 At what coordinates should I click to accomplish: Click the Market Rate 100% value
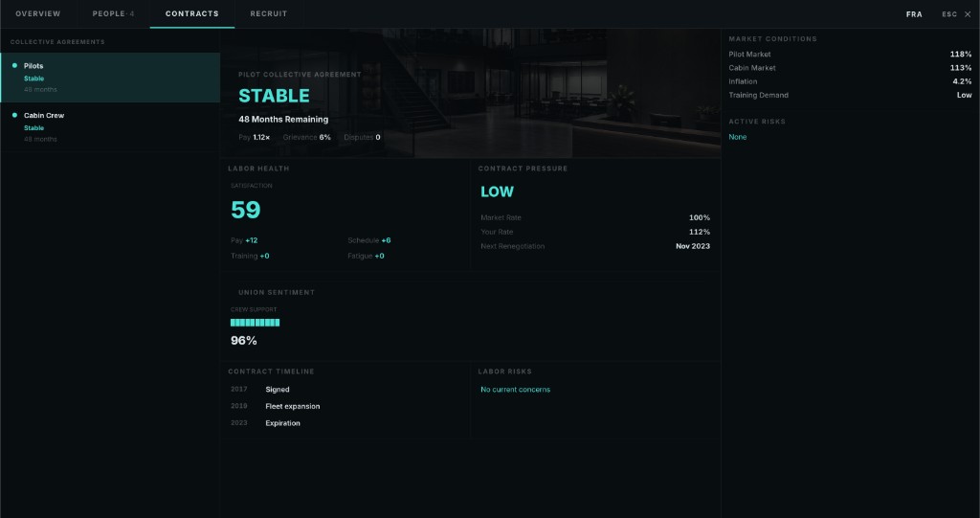[x=700, y=217]
